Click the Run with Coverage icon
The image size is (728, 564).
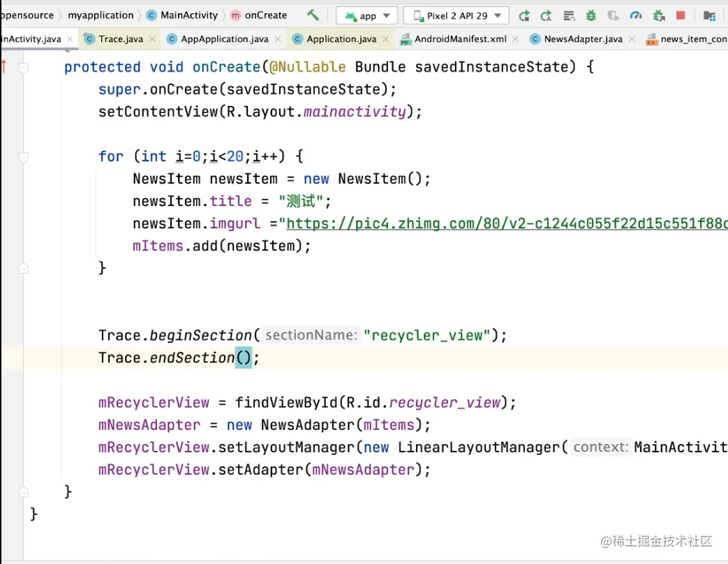(614, 16)
